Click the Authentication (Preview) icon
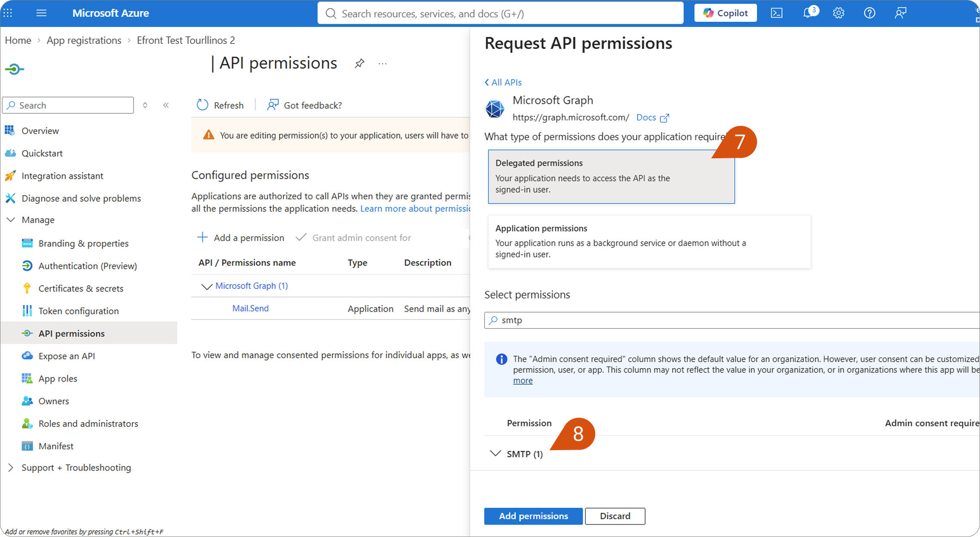 pos(27,266)
